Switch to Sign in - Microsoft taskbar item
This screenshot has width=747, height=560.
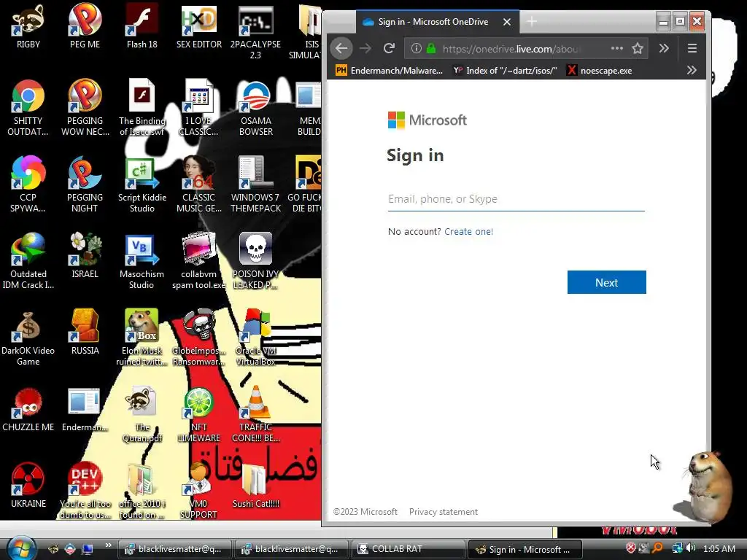point(525,549)
